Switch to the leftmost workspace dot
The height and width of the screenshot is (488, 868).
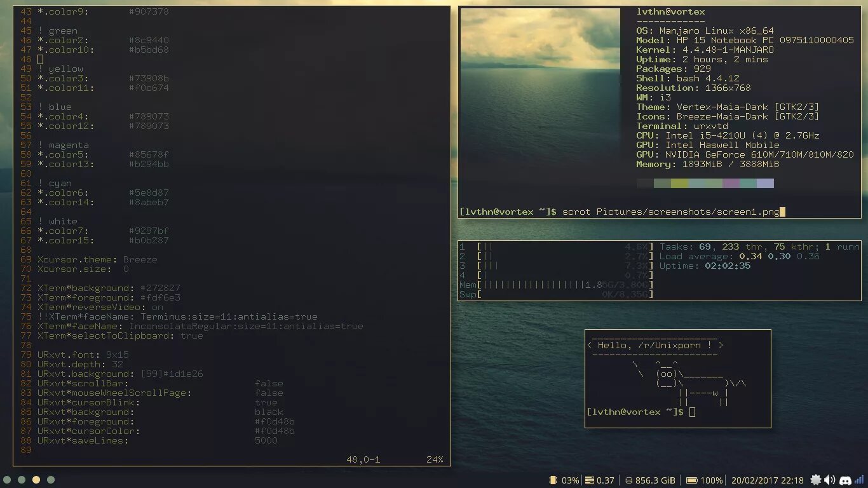point(7,480)
